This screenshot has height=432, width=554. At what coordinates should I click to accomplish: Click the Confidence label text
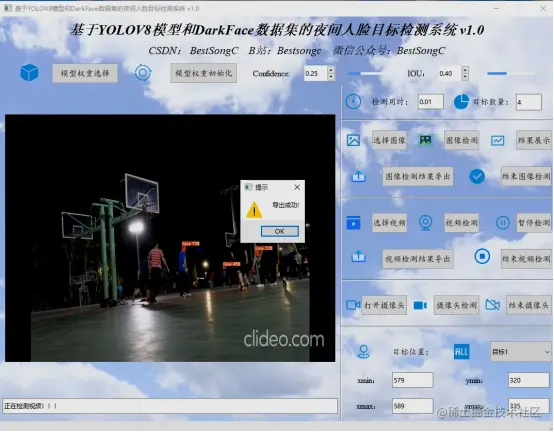[x=271, y=73]
